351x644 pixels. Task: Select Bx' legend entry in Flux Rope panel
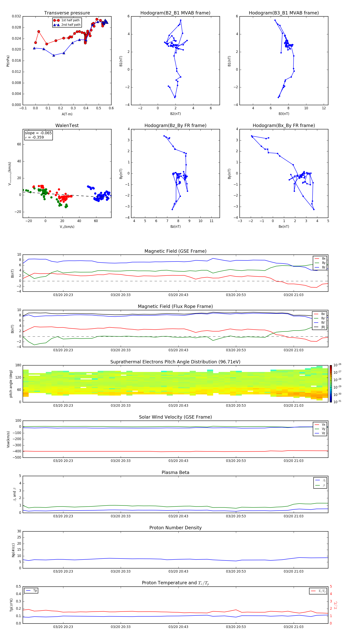click(320, 314)
